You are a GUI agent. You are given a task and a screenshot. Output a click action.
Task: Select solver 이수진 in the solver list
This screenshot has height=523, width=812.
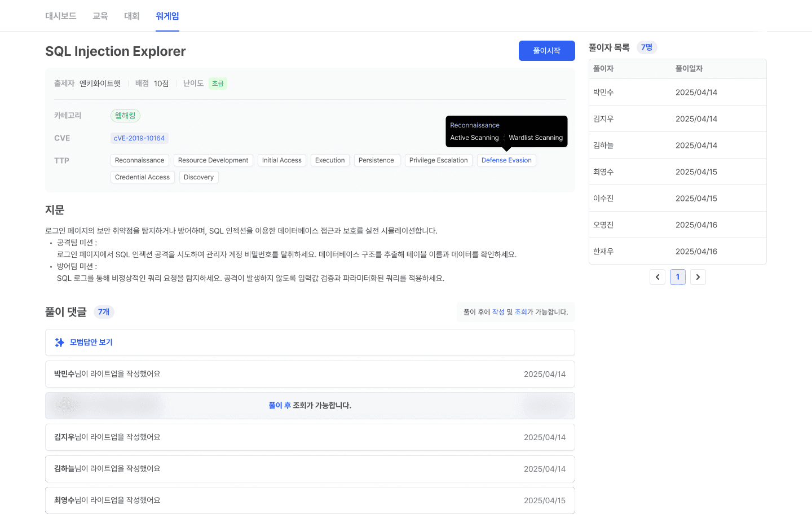[x=603, y=199]
